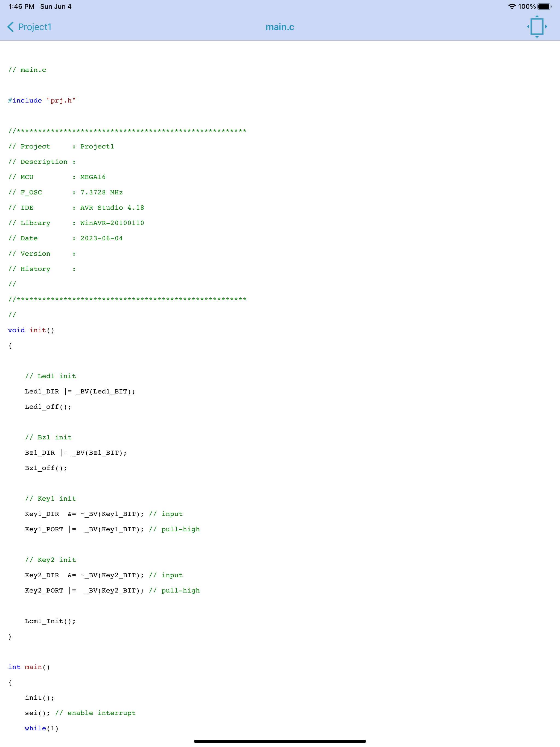Tap the Date 2023-06-04 comment

(65, 238)
